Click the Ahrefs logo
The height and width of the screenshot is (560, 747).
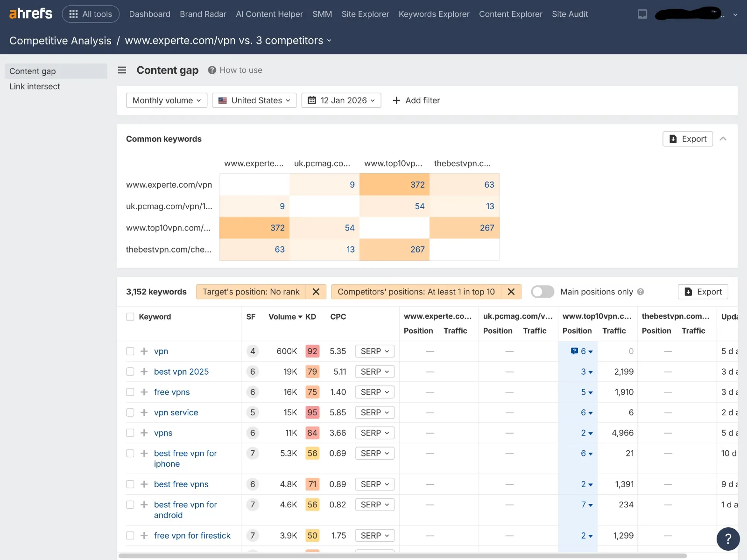(x=31, y=14)
